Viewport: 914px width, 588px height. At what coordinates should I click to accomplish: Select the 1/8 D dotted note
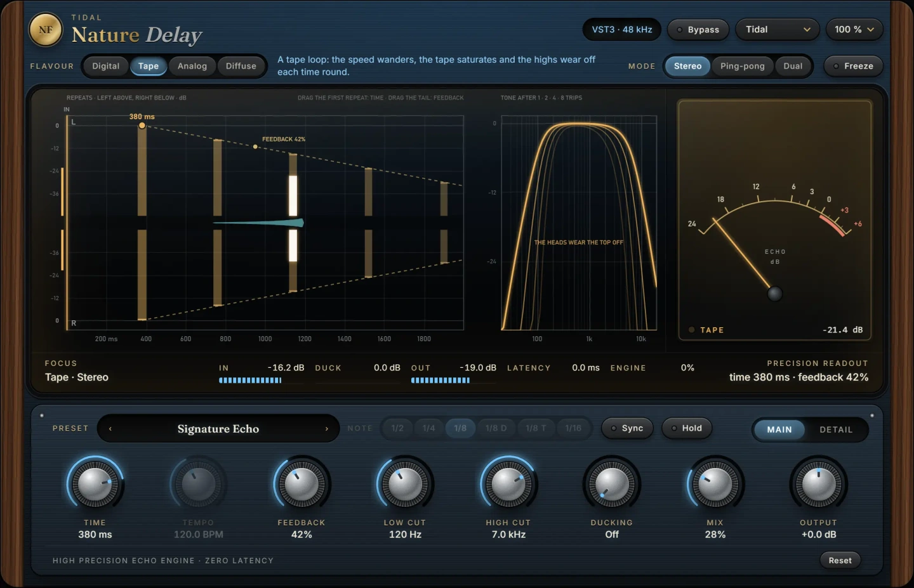(x=496, y=428)
